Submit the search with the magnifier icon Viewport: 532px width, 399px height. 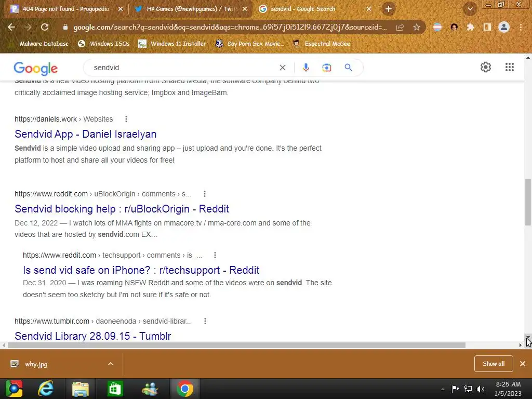click(x=349, y=68)
